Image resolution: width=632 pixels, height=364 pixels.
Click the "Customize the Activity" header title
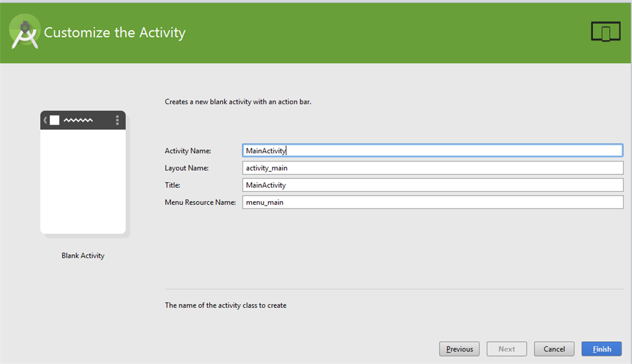click(x=115, y=33)
